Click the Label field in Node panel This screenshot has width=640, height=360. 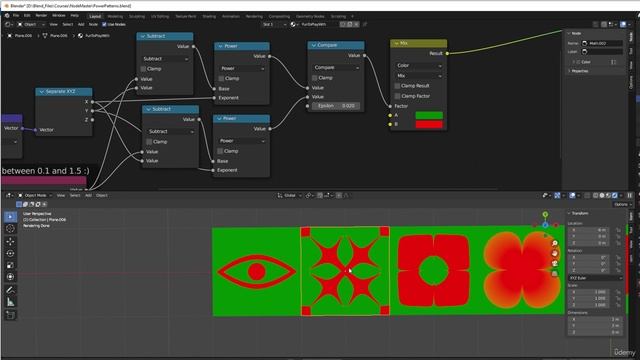pyautogui.click(x=602, y=52)
